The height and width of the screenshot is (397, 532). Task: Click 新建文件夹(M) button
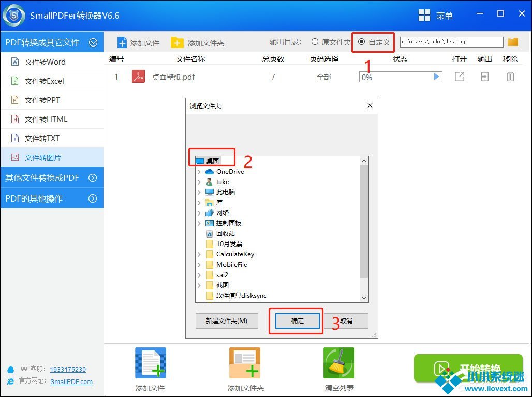click(x=227, y=321)
